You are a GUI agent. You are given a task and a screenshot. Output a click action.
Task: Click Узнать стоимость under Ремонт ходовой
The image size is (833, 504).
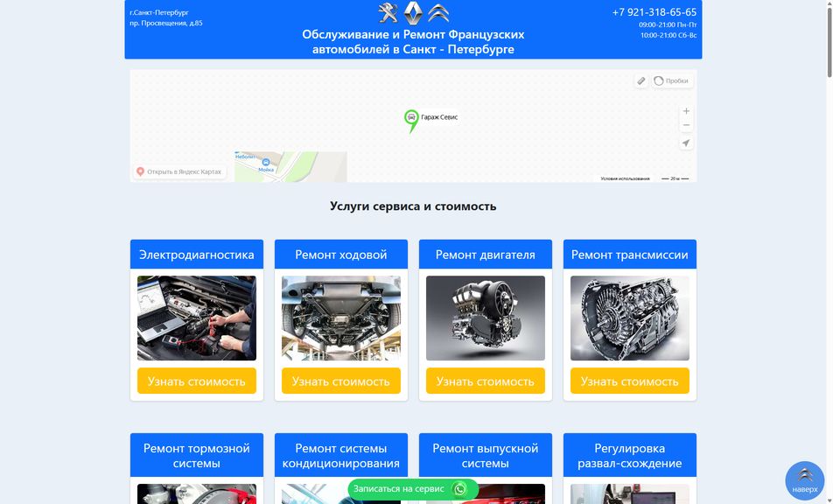coord(341,381)
